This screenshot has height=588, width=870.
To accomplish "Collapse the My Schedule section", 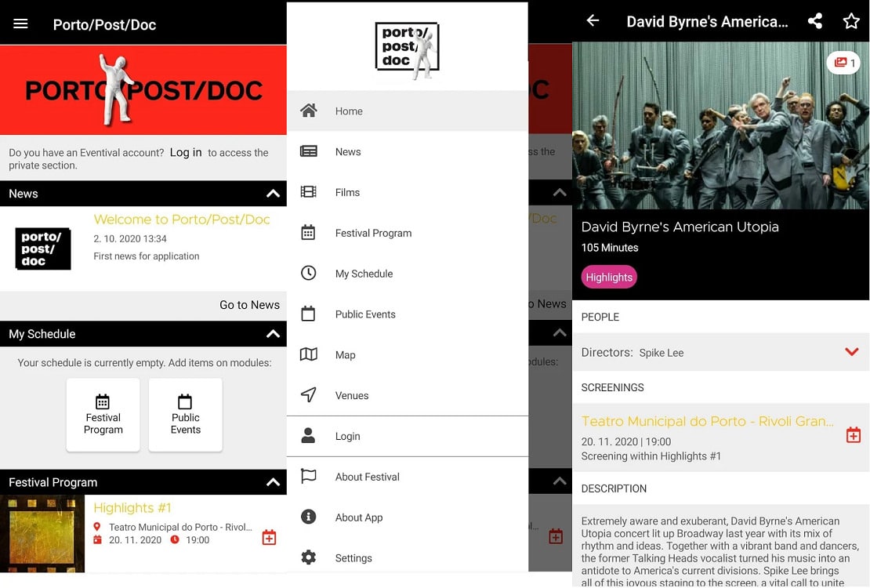I will tap(273, 334).
